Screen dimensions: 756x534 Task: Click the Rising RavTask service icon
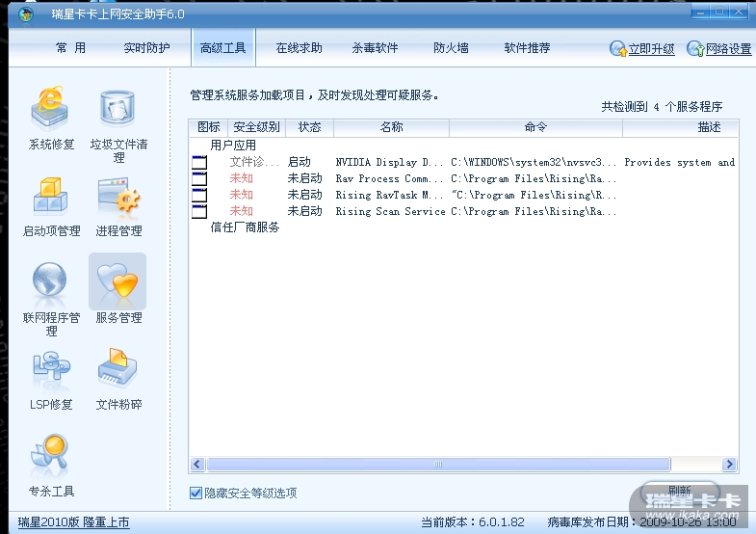pyautogui.click(x=199, y=195)
